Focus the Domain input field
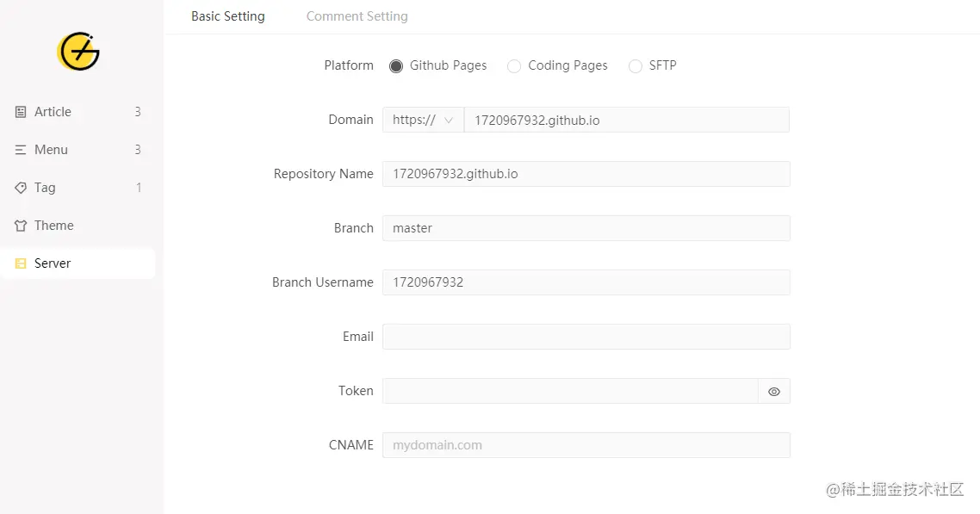The height and width of the screenshot is (514, 980). pyautogui.click(x=627, y=120)
